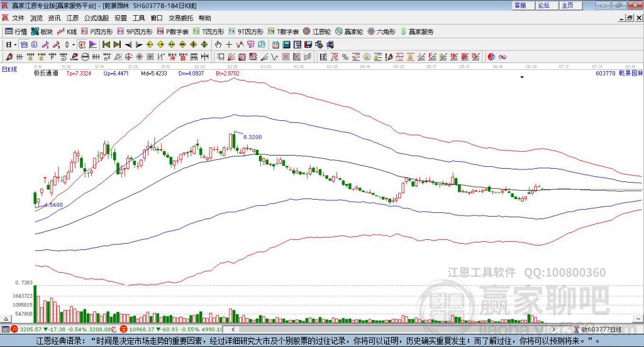Open the 窗口 menu
Screen dimensions: 644x347
click(157, 18)
